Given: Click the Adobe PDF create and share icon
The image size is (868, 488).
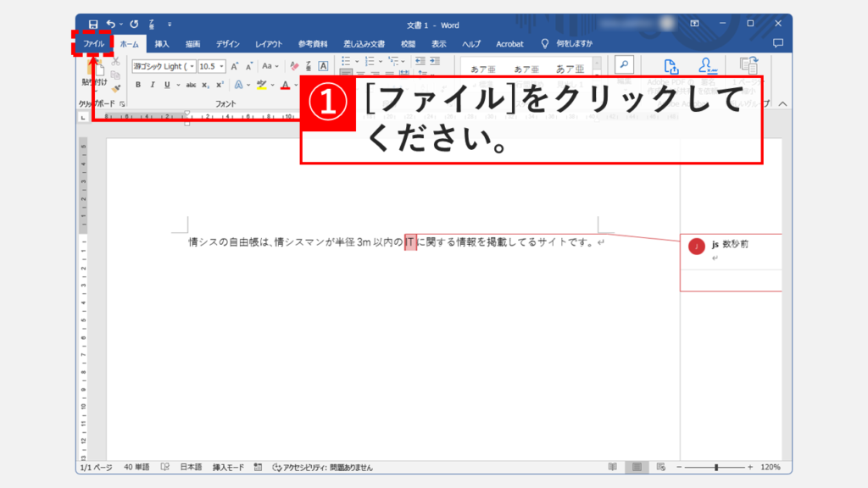Looking at the screenshot, I should 671,67.
